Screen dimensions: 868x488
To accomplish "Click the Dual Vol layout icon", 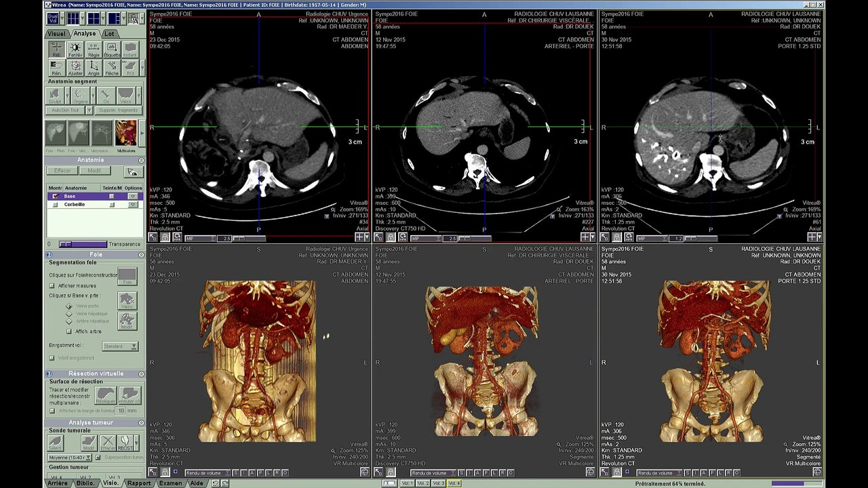I will pyautogui.click(x=53, y=19).
